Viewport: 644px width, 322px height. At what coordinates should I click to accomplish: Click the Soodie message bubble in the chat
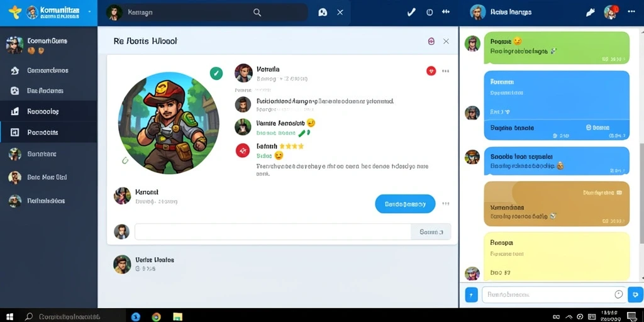point(557,160)
